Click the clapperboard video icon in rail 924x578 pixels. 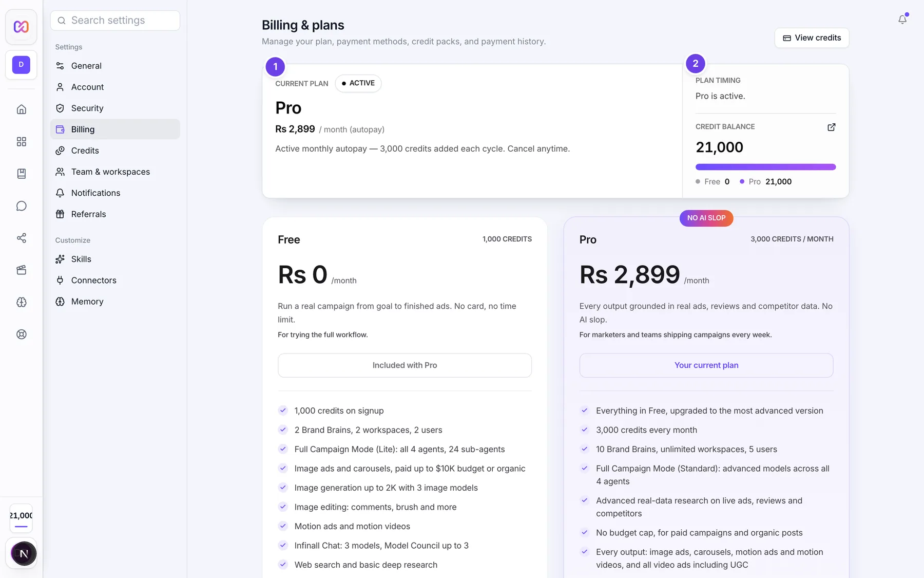(21, 270)
